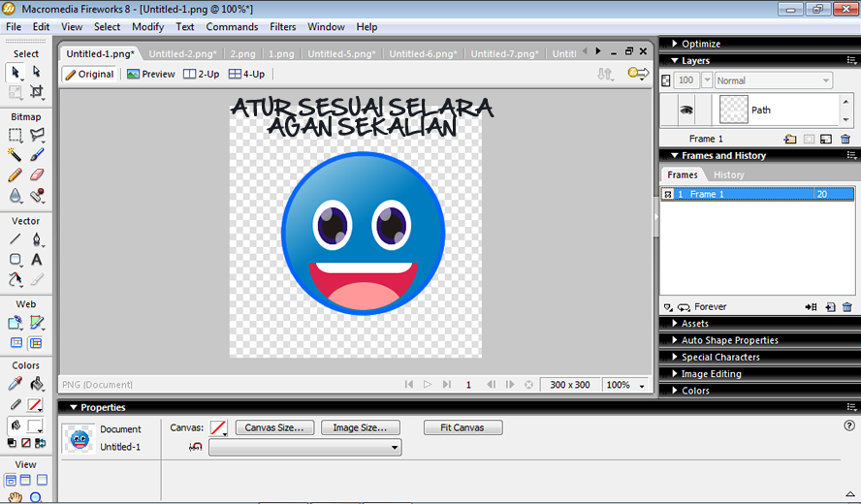Select the Lasso tool
Viewport: 861px width, 504px height.
tap(36, 135)
